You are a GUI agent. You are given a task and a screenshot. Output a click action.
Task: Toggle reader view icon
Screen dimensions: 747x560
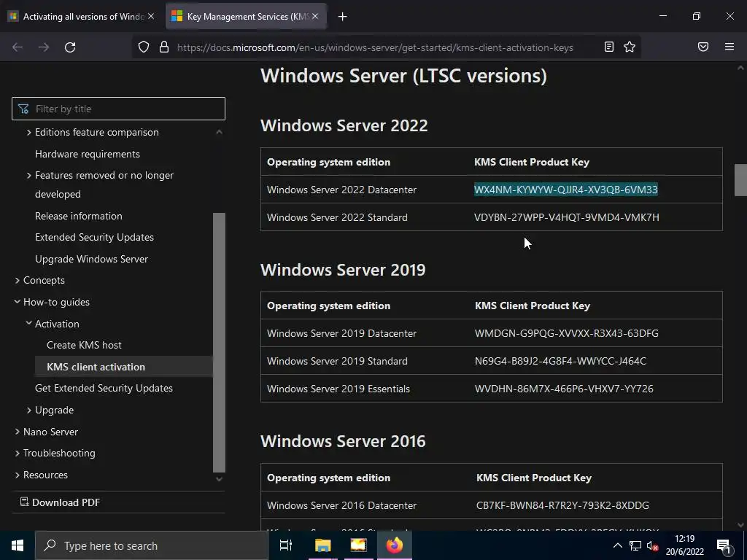click(x=609, y=47)
